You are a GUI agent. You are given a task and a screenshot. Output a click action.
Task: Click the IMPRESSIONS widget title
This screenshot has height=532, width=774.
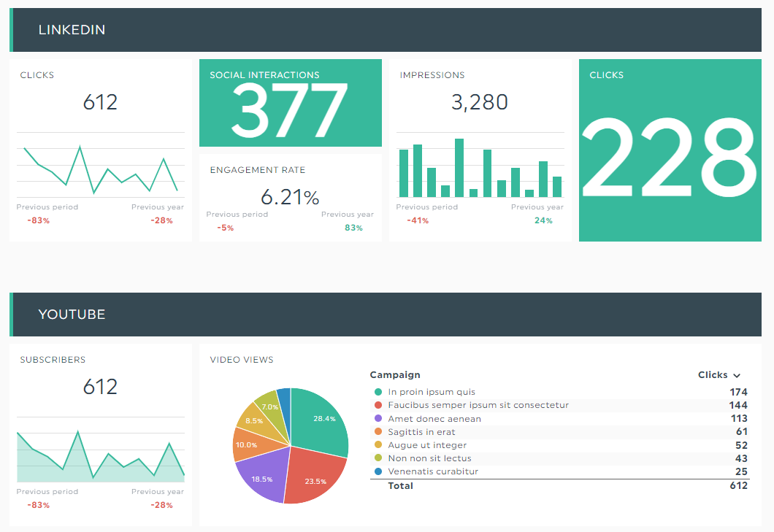tap(432, 75)
